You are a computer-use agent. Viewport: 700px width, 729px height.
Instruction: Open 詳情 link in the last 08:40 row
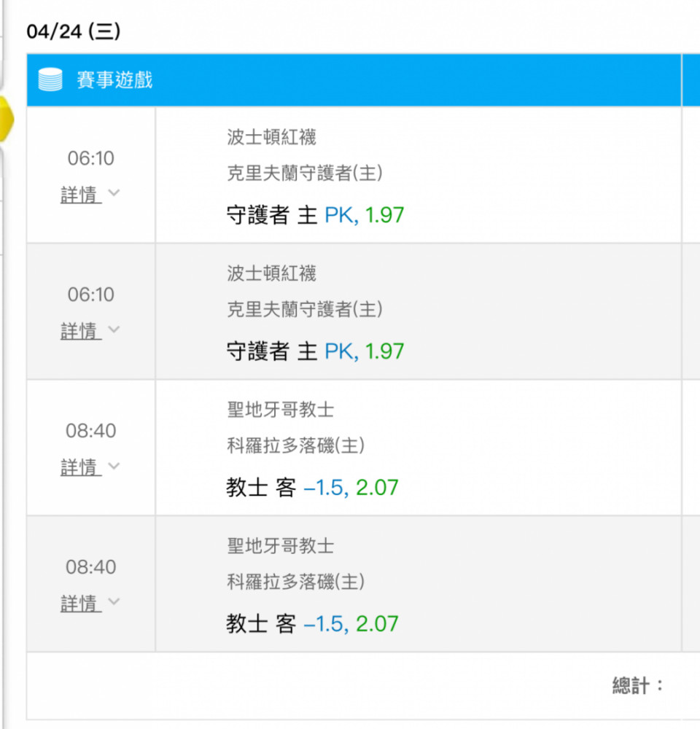pyautogui.click(x=80, y=604)
